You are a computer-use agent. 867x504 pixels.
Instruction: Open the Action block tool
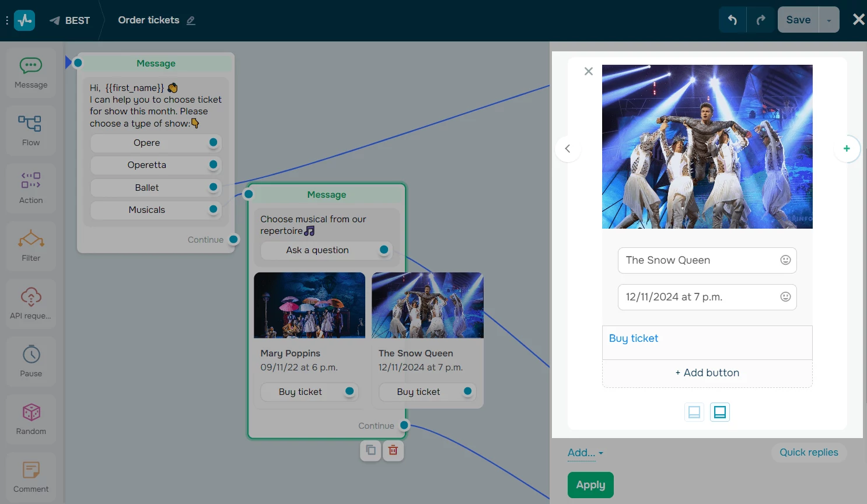pos(30,188)
